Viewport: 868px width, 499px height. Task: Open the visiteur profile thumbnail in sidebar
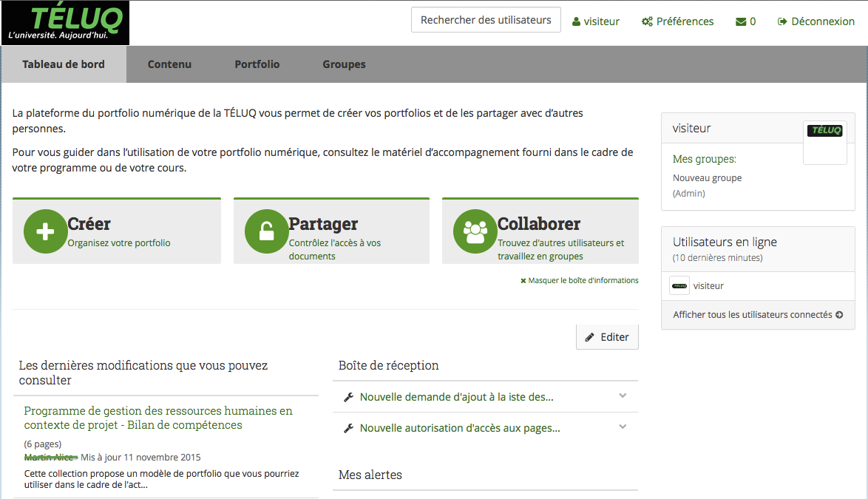point(824,142)
